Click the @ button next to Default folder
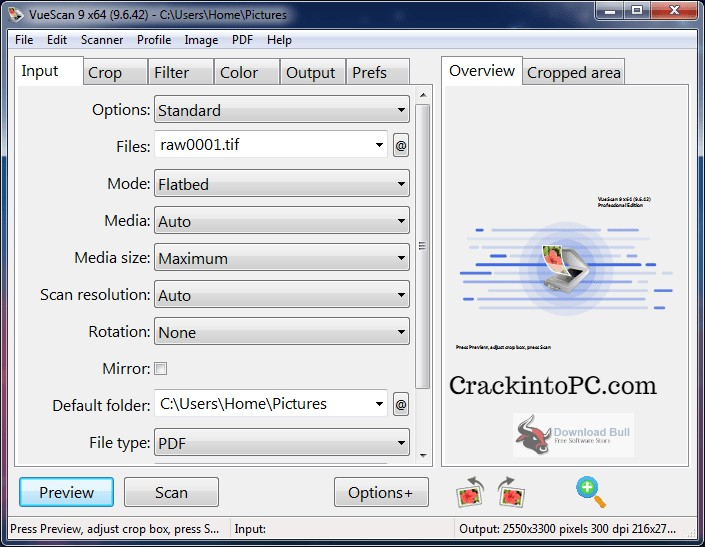Image resolution: width=705 pixels, height=547 pixels. pos(401,405)
